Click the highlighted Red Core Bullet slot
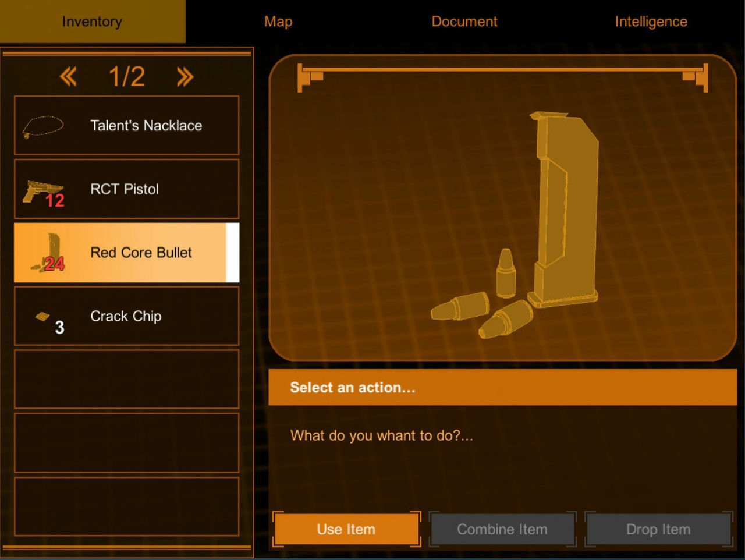 coord(126,252)
